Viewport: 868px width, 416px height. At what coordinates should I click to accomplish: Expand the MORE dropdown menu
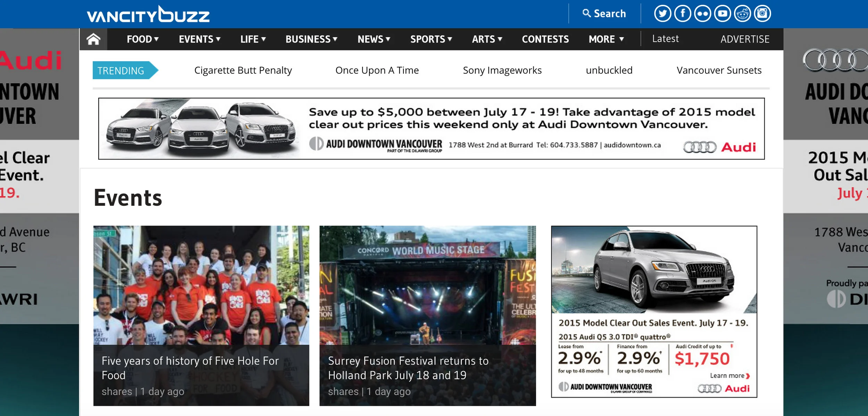click(x=606, y=39)
